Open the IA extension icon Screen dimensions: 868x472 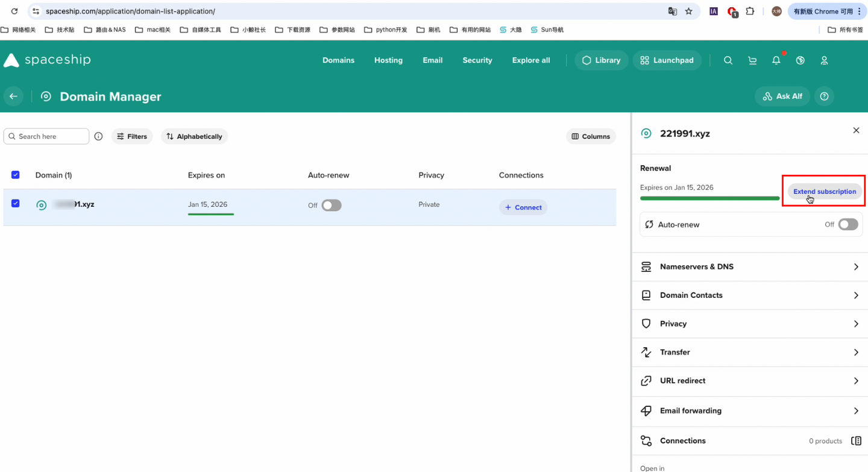point(714,11)
